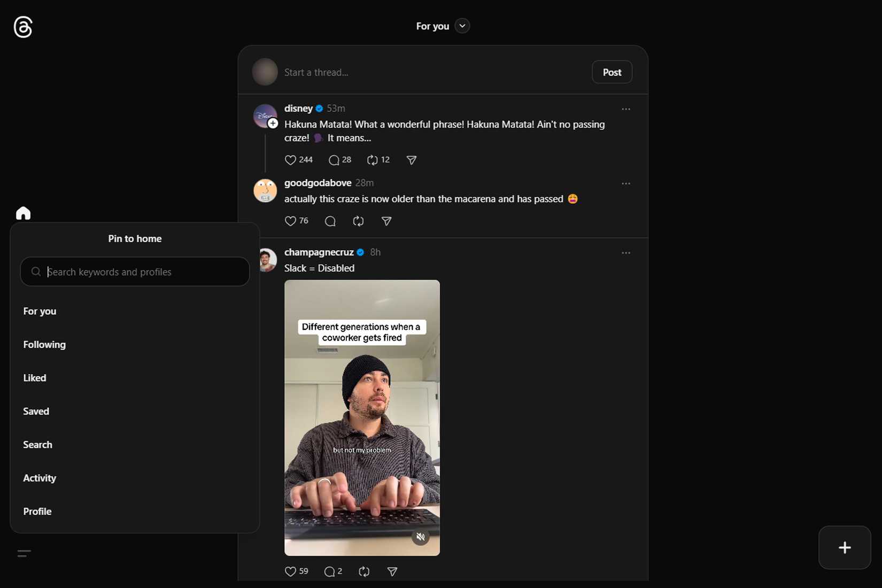
Task: Open more options on champagnecruz post
Action: click(x=626, y=253)
